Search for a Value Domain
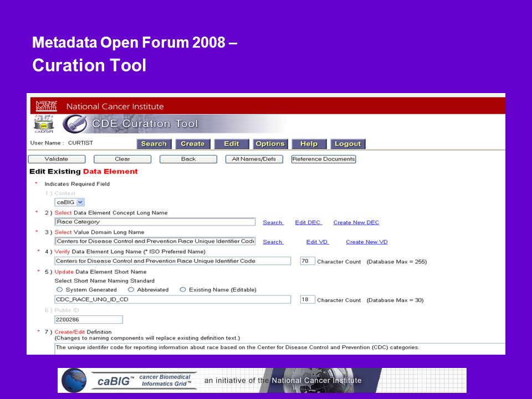 (x=273, y=242)
